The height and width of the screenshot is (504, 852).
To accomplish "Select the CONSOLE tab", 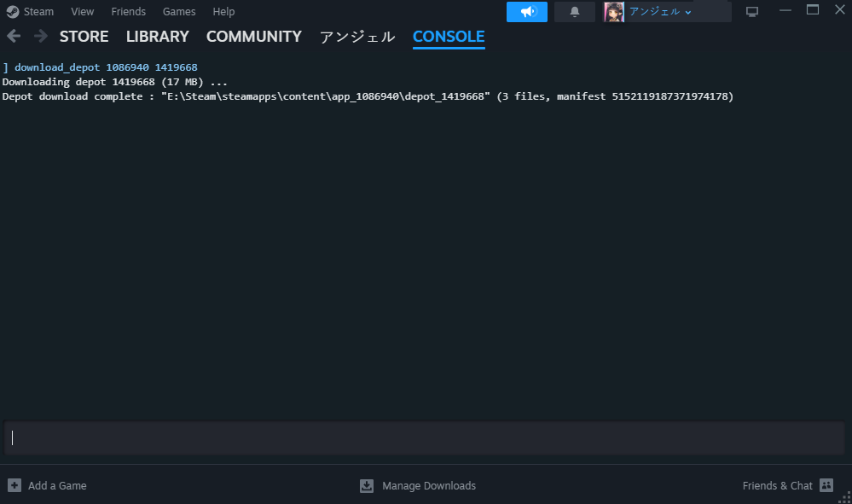I will click(449, 37).
